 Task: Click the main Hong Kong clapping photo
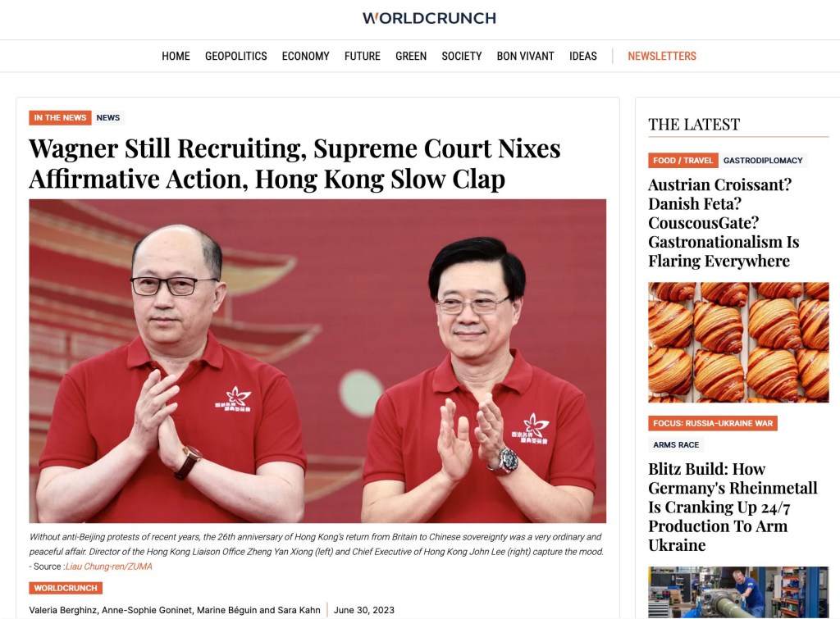[x=317, y=361]
